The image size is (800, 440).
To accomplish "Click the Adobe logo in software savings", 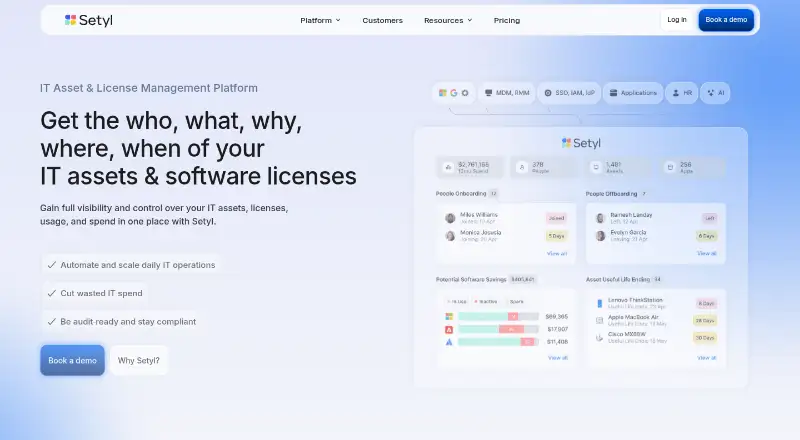I will tap(449, 329).
